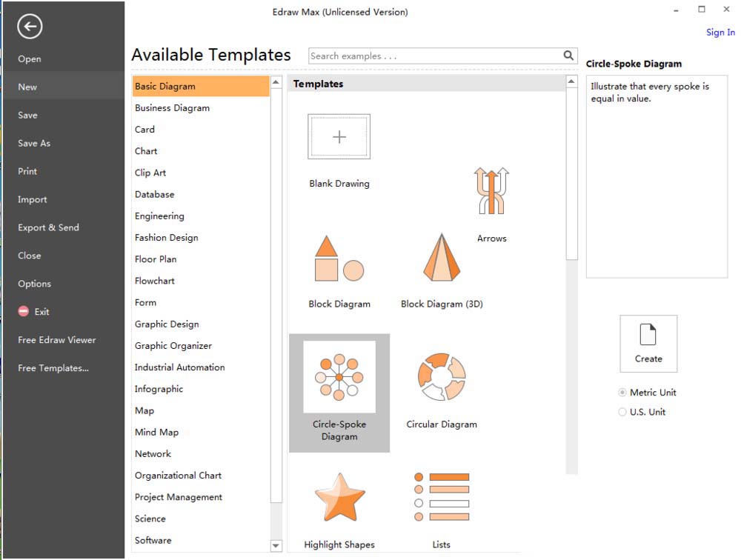Screen dimensions: 741x560
Task: Open the Export & Send menu item
Action: pyautogui.click(x=48, y=227)
